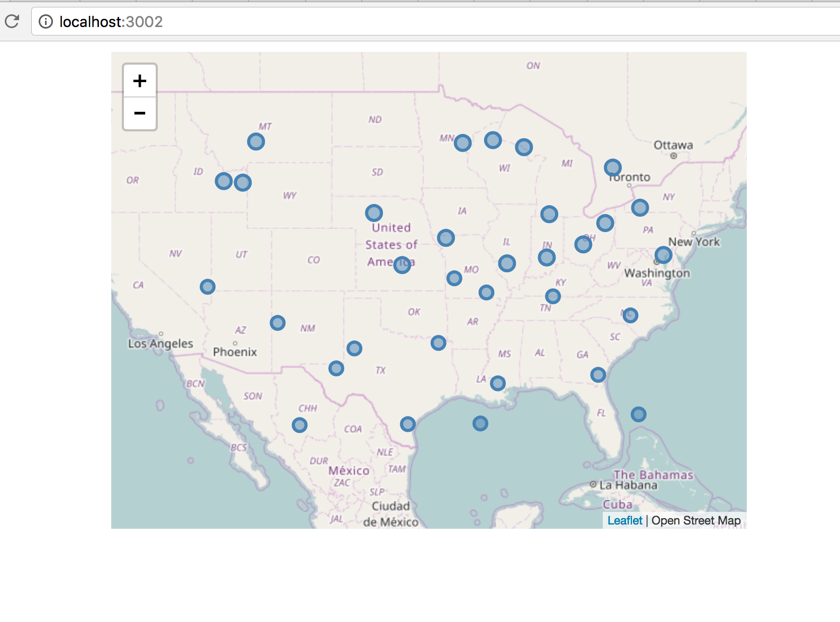
Task: Click the marker on Washington near New York
Action: pyautogui.click(x=663, y=255)
